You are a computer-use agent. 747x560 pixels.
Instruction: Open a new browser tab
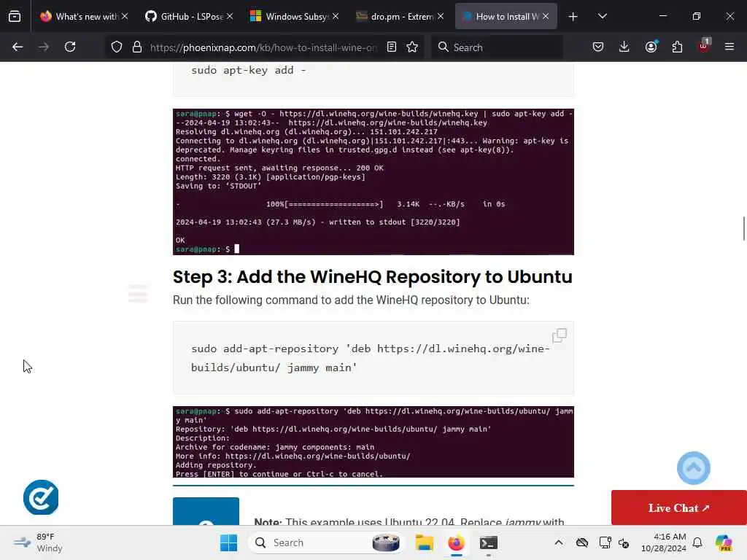573,17
